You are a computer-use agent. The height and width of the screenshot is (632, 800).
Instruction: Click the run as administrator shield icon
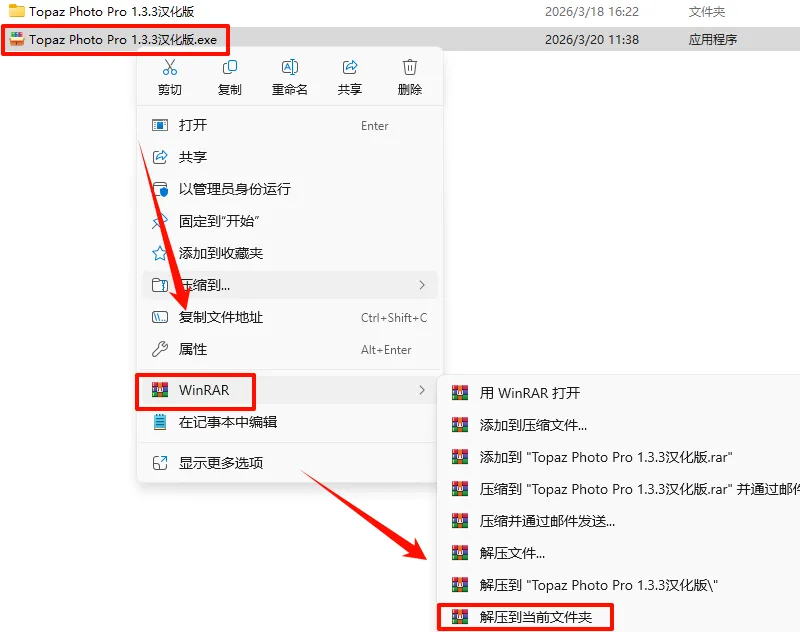coord(160,189)
